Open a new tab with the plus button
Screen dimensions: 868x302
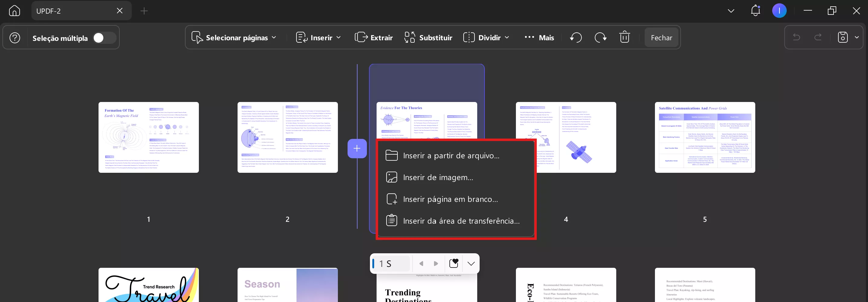(144, 11)
